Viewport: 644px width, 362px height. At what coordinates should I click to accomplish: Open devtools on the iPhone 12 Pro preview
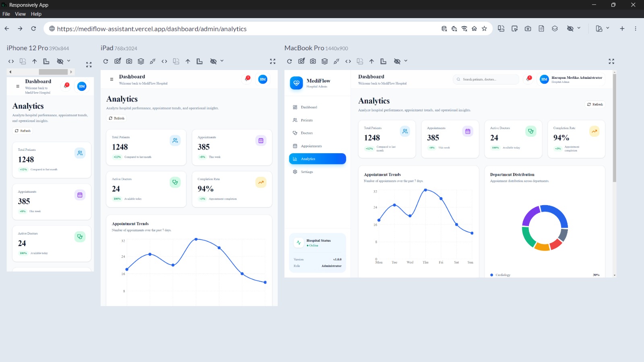coord(11,62)
